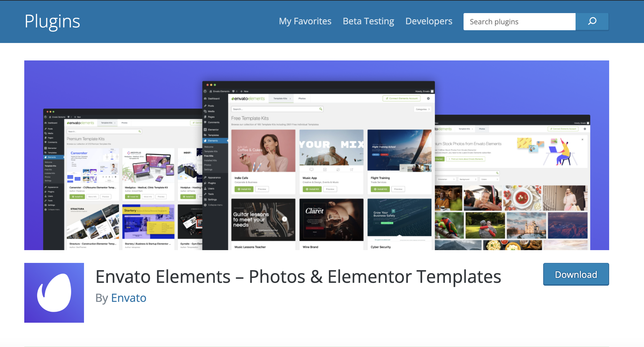Switch to the Photos tab
The image size is (644, 347).
[x=302, y=98]
